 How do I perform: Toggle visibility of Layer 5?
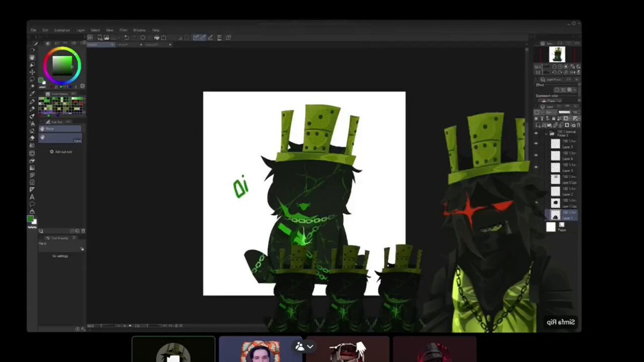click(x=536, y=144)
